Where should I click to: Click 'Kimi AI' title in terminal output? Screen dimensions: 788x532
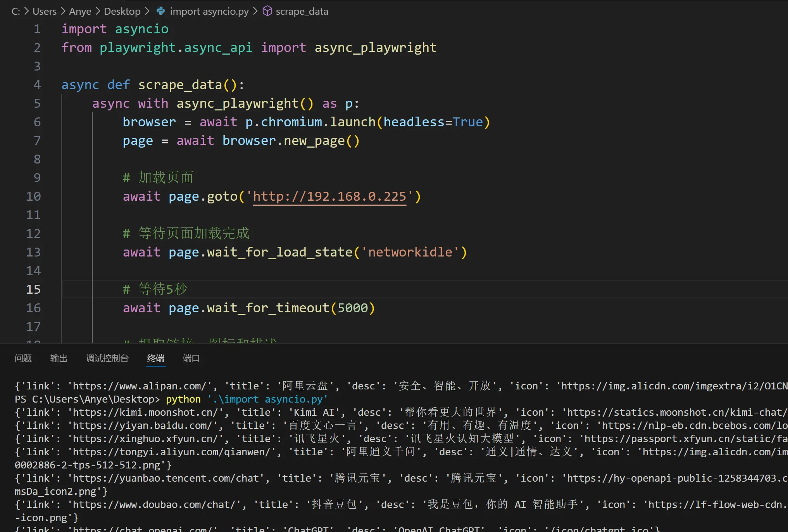[314, 412]
